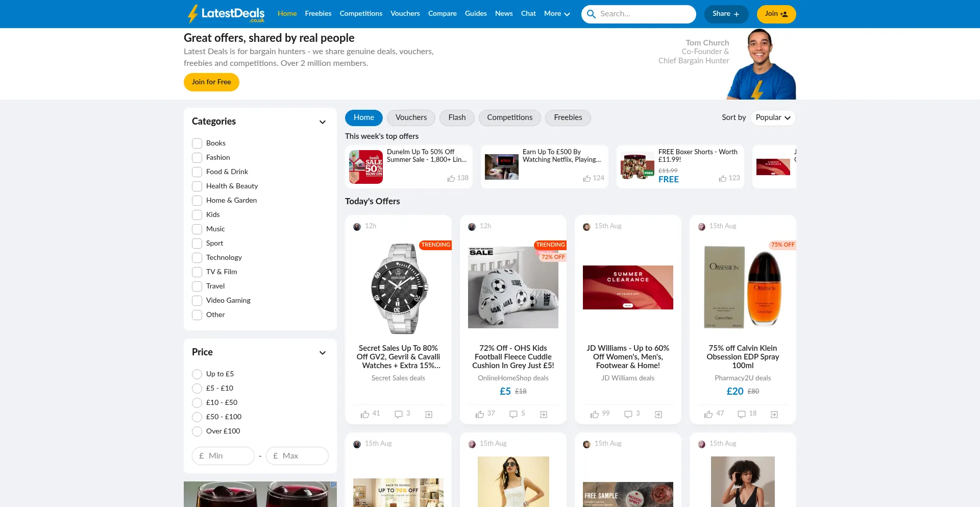Open the Sort by Popular dropdown
980x507 pixels.
773,118
